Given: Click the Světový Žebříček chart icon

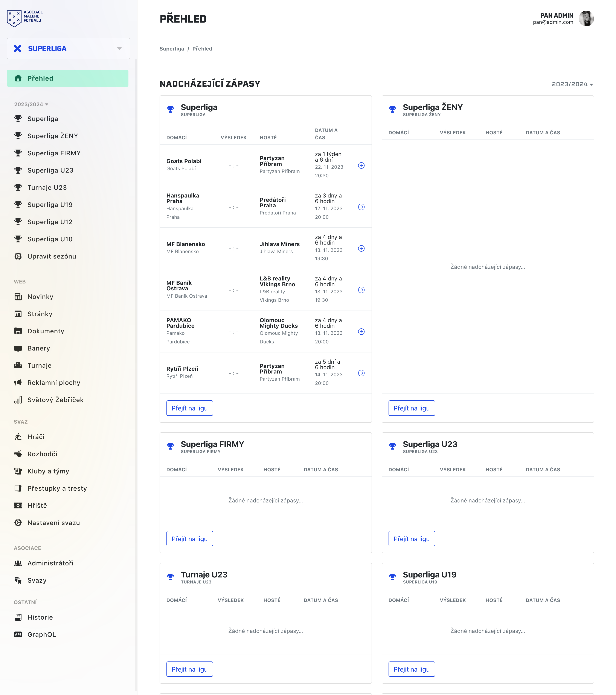Looking at the screenshot, I should pos(18,400).
